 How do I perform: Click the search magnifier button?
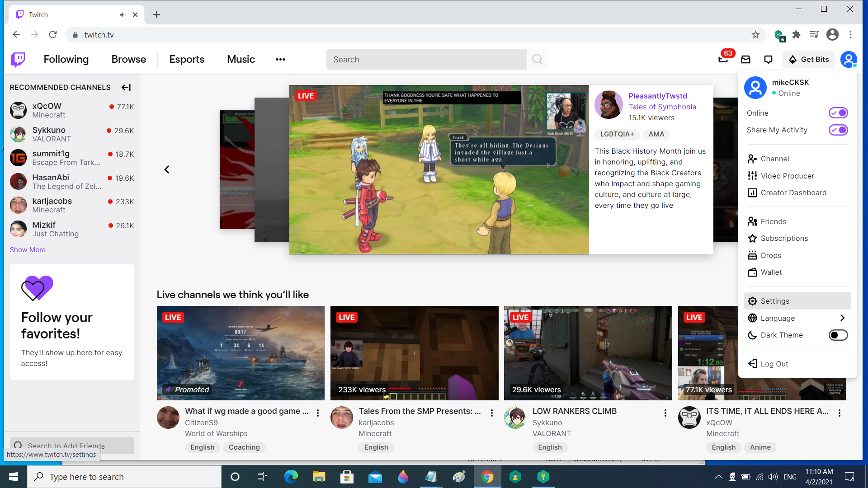pyautogui.click(x=537, y=59)
